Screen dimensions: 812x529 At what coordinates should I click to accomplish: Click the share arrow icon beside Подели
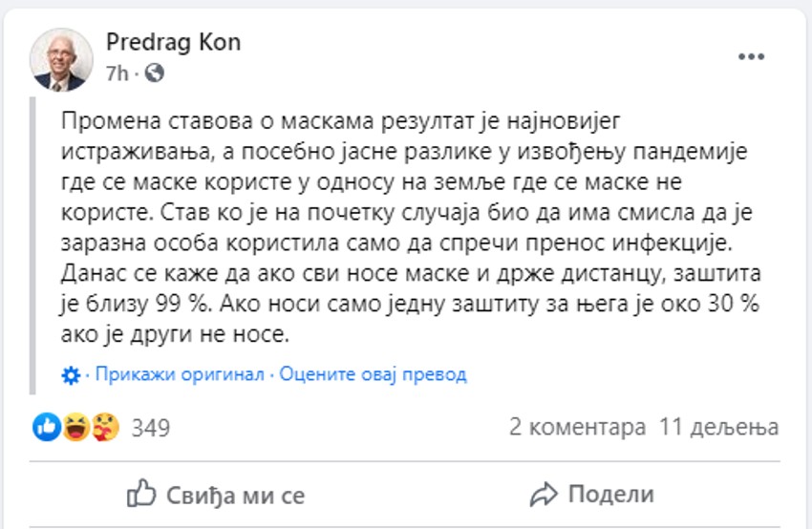click(x=544, y=494)
